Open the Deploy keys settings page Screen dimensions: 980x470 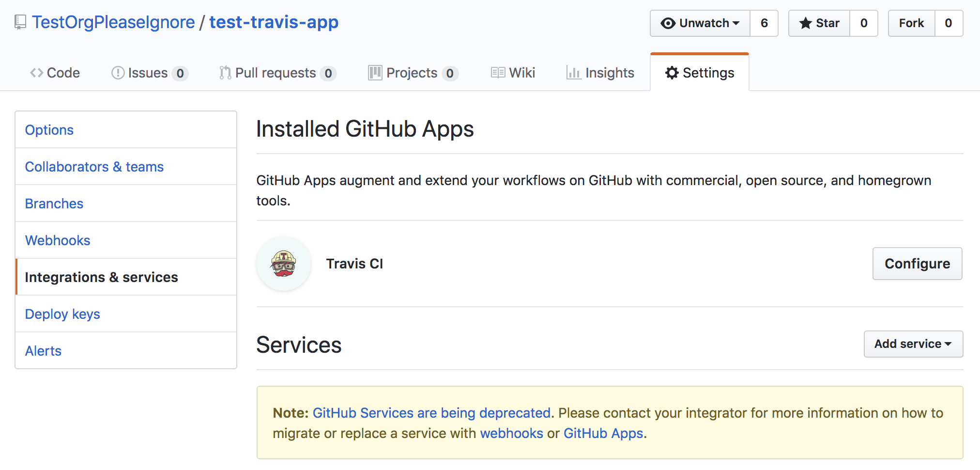coord(126,314)
